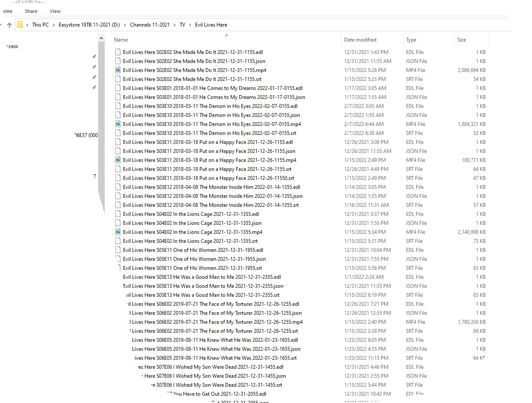This screenshot has width=532, height=403.
Task: Sort by Date modified column header
Action: tap(360, 40)
